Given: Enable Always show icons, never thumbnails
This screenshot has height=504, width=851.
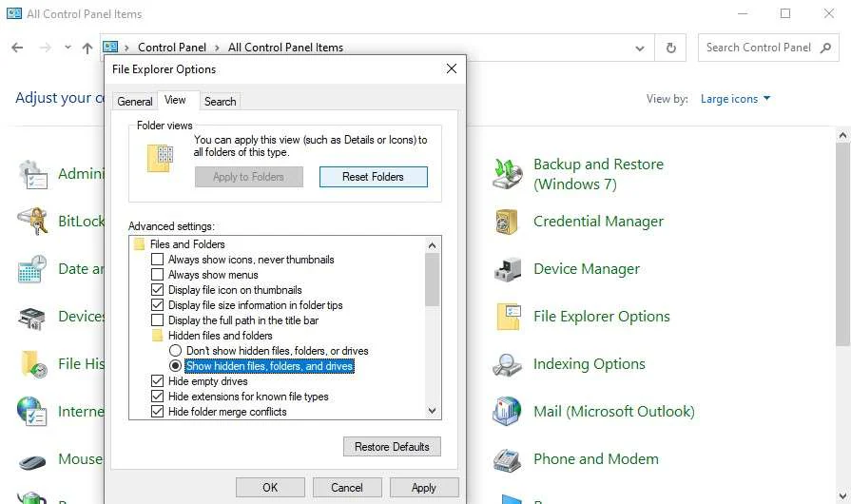Looking at the screenshot, I should [x=158, y=260].
